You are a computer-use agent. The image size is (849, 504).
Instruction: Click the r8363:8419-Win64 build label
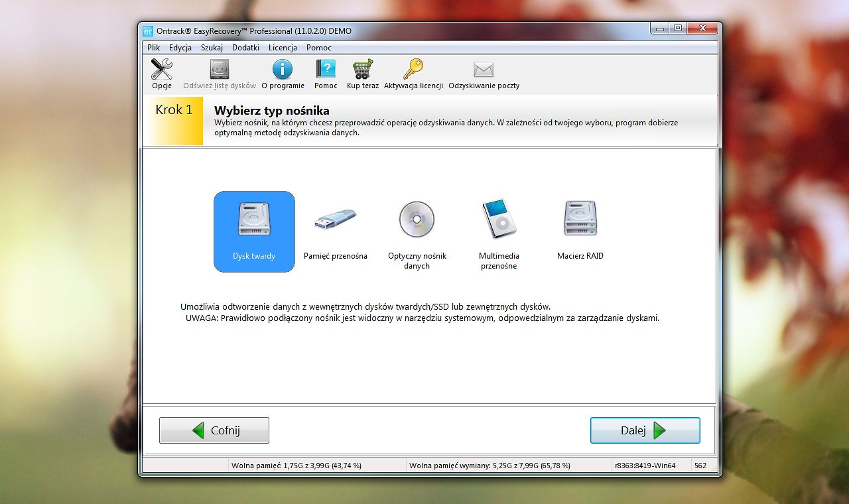click(x=645, y=466)
